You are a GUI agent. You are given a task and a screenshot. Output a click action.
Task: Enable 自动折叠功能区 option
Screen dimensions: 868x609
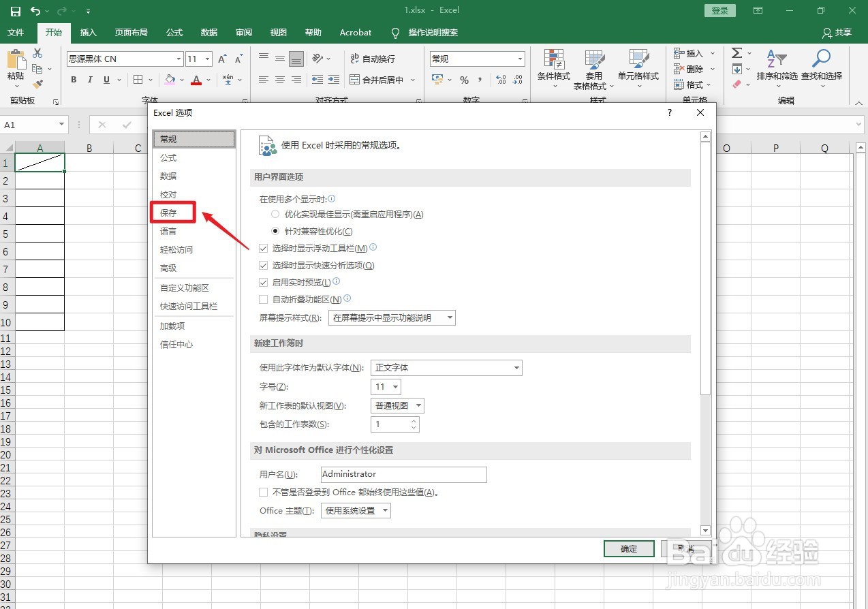(263, 299)
